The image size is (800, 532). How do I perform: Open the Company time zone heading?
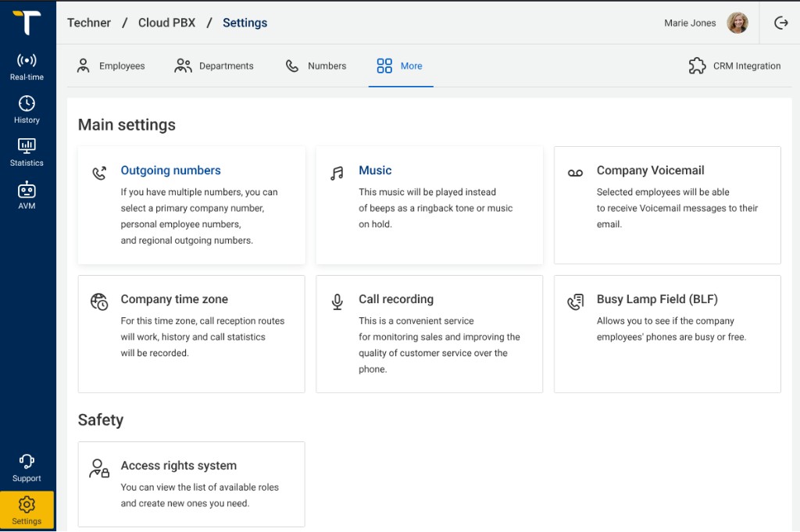pyautogui.click(x=174, y=299)
